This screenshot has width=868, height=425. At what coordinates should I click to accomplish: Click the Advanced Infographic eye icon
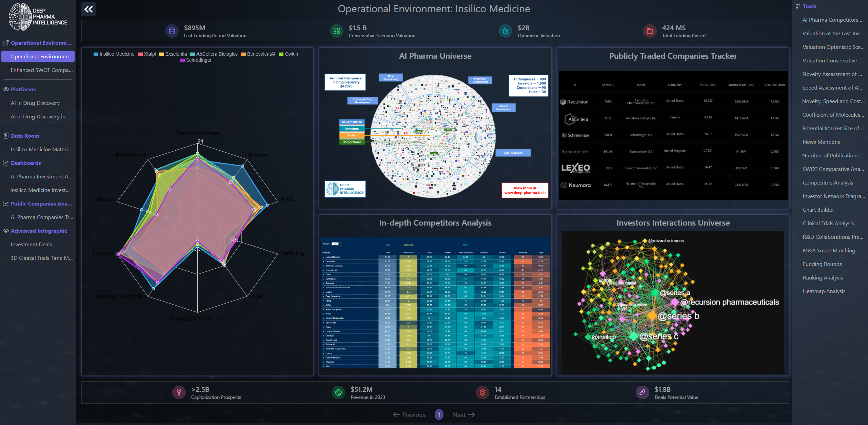(6, 231)
